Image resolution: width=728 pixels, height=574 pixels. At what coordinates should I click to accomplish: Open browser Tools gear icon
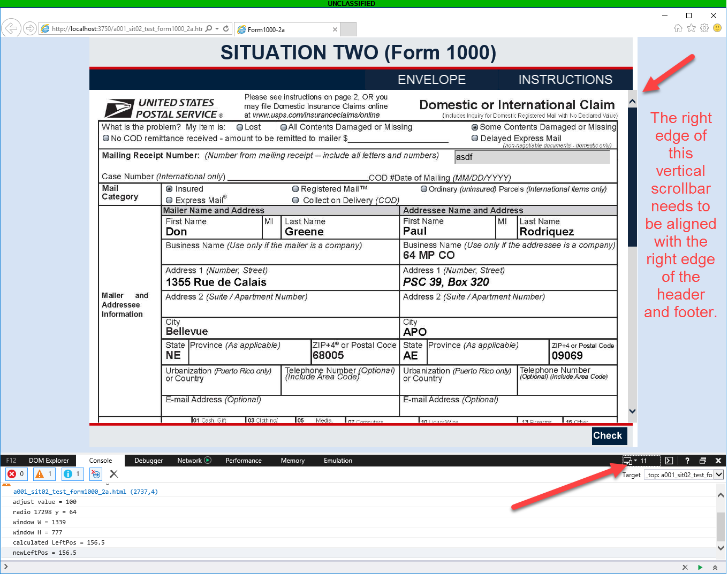click(704, 28)
